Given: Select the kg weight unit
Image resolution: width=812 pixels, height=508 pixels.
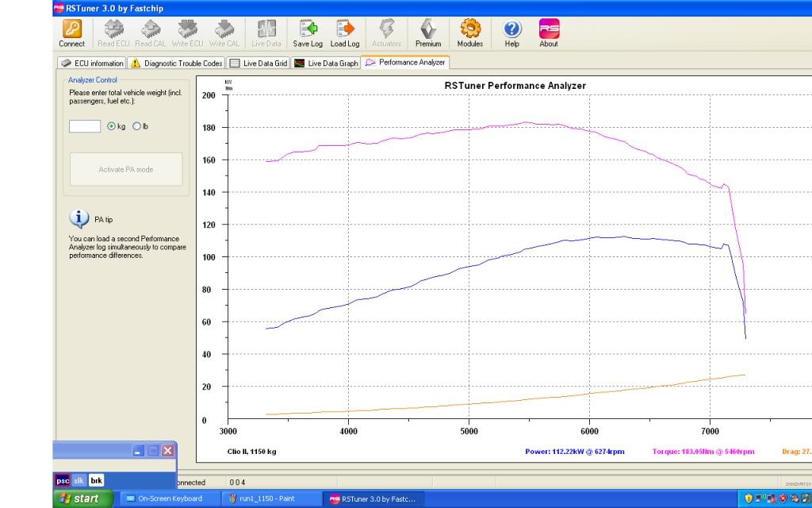Looking at the screenshot, I should 111,126.
